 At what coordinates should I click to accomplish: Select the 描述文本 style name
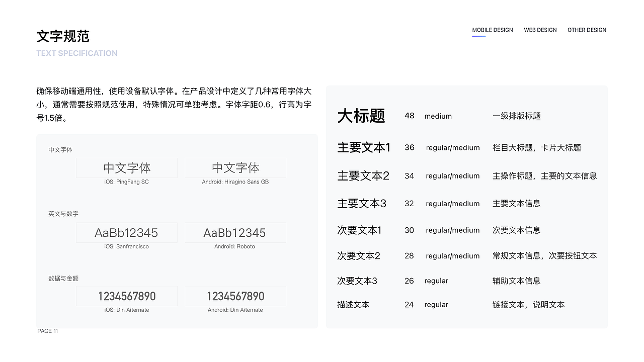[353, 305]
